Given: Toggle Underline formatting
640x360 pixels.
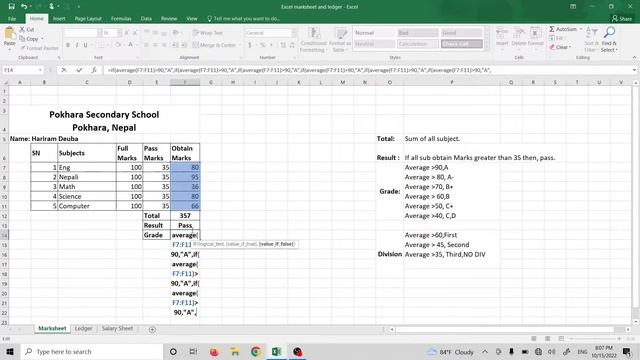Looking at the screenshot, I should click(x=85, y=45).
